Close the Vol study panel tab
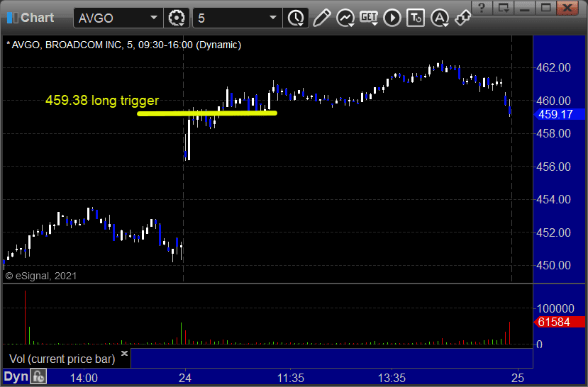 (125, 353)
